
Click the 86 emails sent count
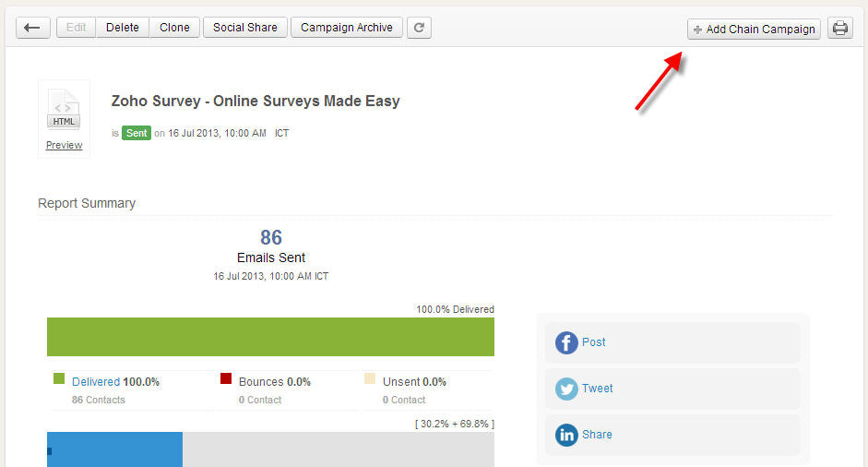(x=271, y=238)
